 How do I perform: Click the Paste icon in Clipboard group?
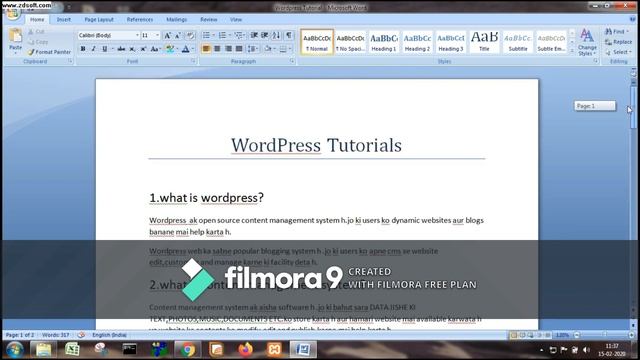[16, 36]
